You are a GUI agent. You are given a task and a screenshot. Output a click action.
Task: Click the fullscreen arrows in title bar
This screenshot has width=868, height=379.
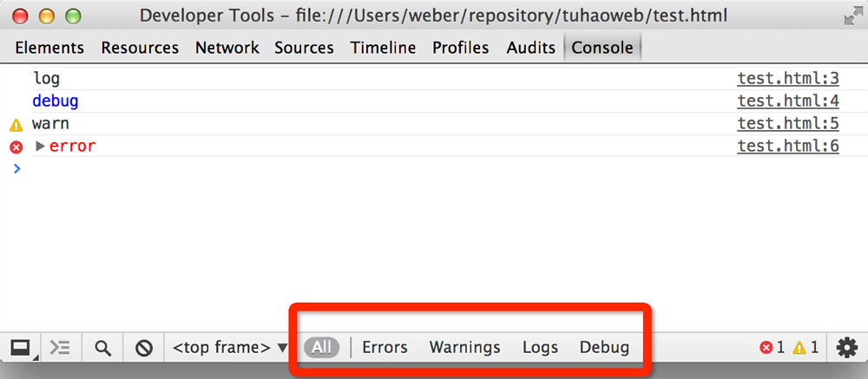[852, 16]
